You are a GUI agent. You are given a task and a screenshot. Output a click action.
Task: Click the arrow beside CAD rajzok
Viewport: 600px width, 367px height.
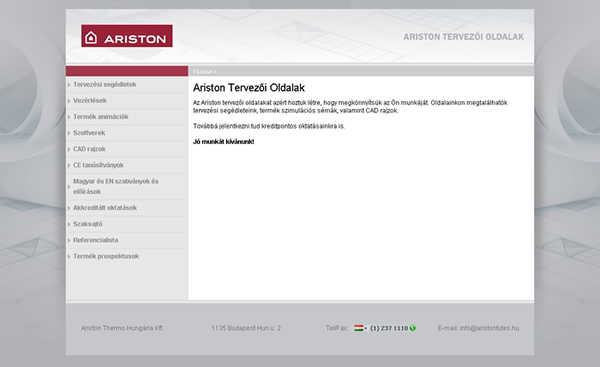point(69,149)
